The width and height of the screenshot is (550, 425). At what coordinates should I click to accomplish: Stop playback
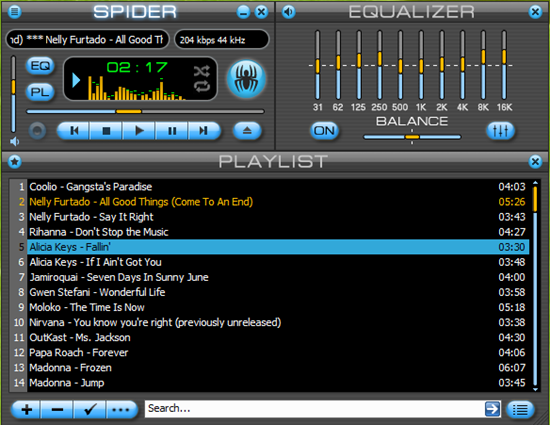click(106, 131)
